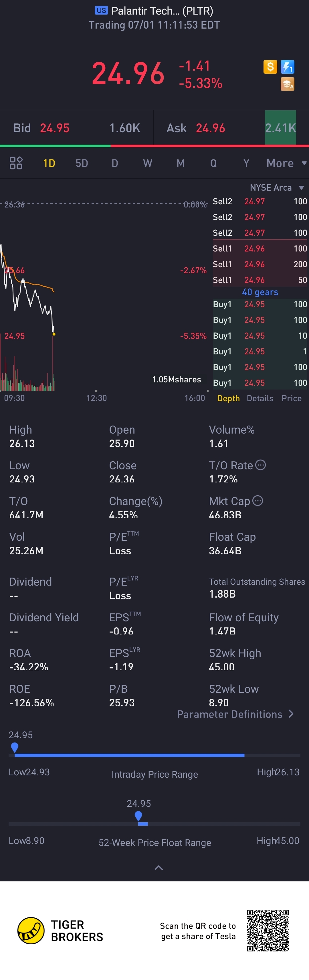The image size is (309, 980).
Task: Tap the US market badge icon
Action: [x=101, y=10]
